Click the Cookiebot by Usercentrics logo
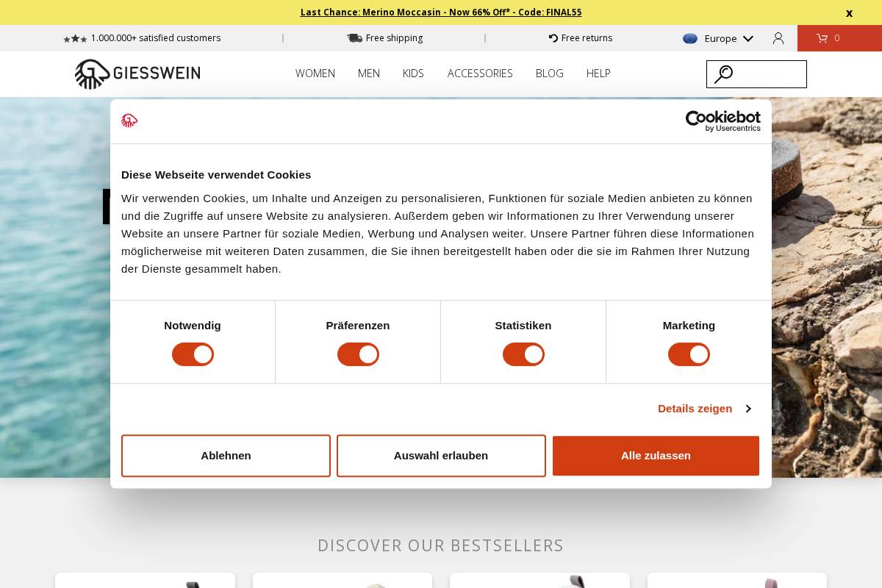 tap(723, 121)
